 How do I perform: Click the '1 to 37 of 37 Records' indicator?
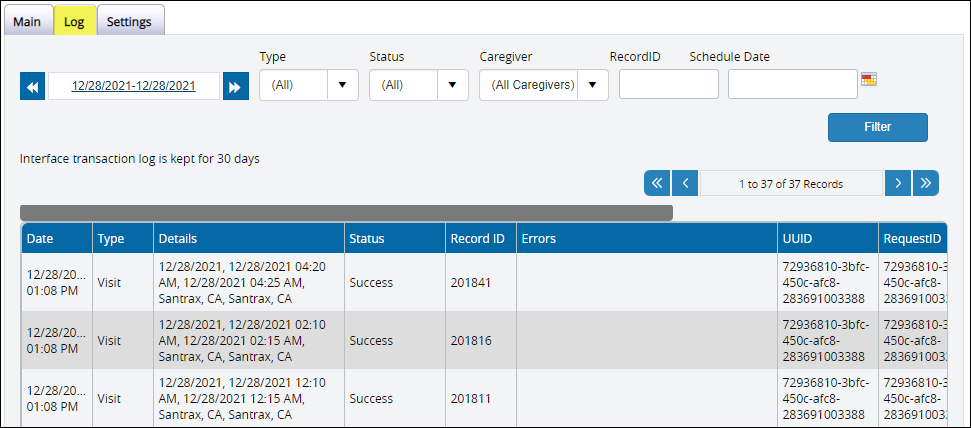click(x=791, y=183)
